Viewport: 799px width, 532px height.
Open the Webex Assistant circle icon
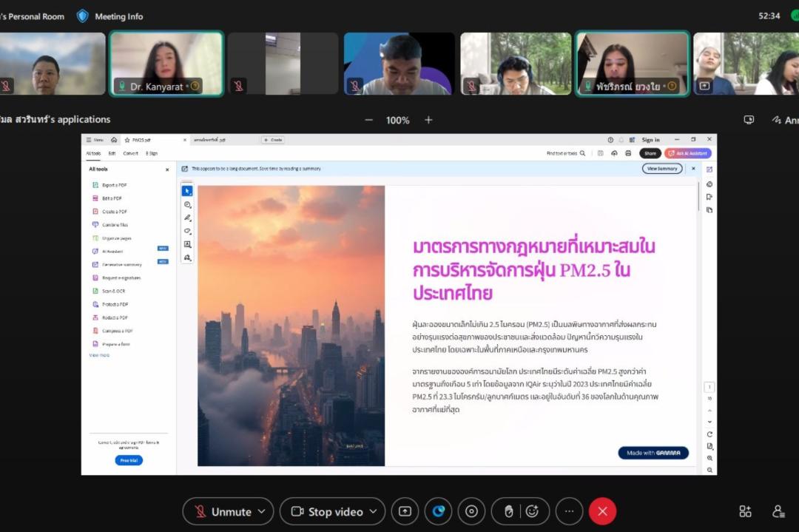438,511
